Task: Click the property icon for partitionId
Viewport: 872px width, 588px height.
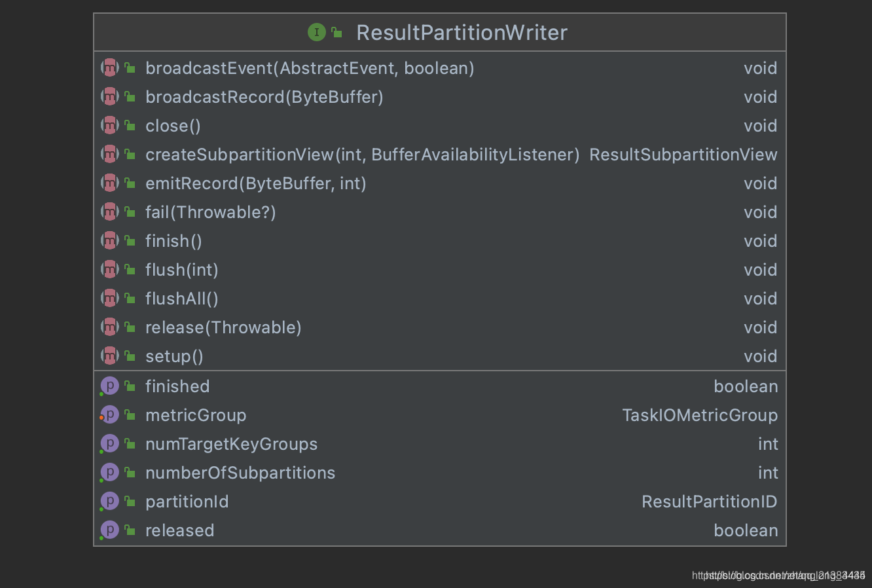Action: tap(110, 501)
